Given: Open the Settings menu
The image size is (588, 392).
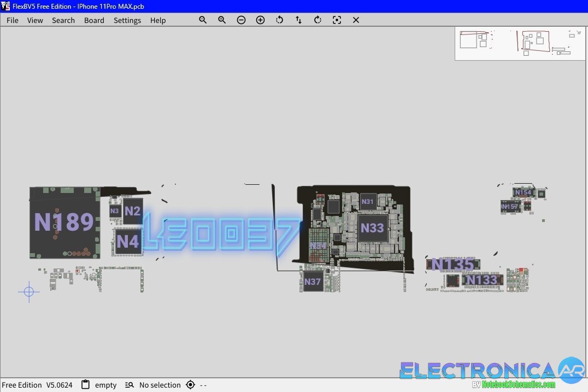Looking at the screenshot, I should (x=127, y=20).
